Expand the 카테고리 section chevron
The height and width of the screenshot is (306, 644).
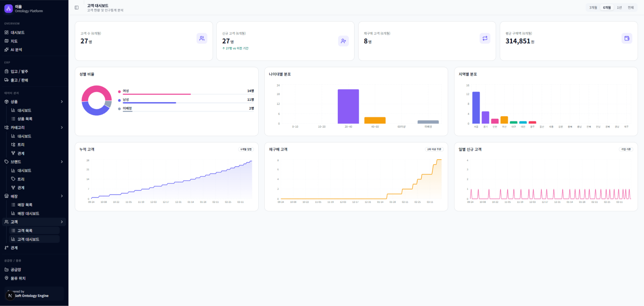tap(62, 127)
